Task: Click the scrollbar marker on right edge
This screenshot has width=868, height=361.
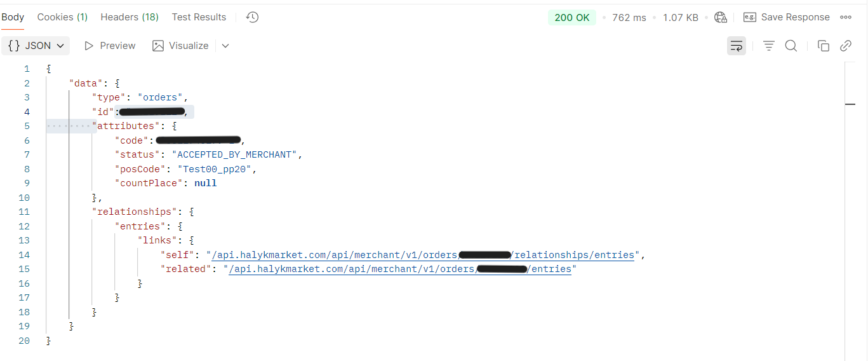Action: pyautogui.click(x=850, y=104)
